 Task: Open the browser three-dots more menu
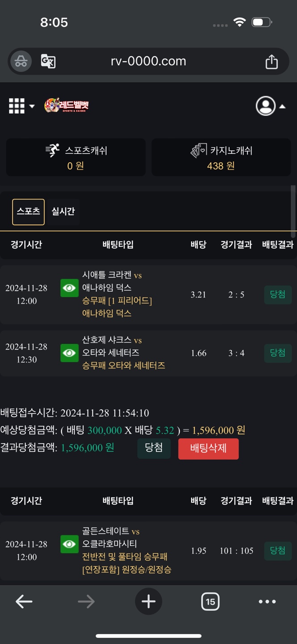(267, 602)
